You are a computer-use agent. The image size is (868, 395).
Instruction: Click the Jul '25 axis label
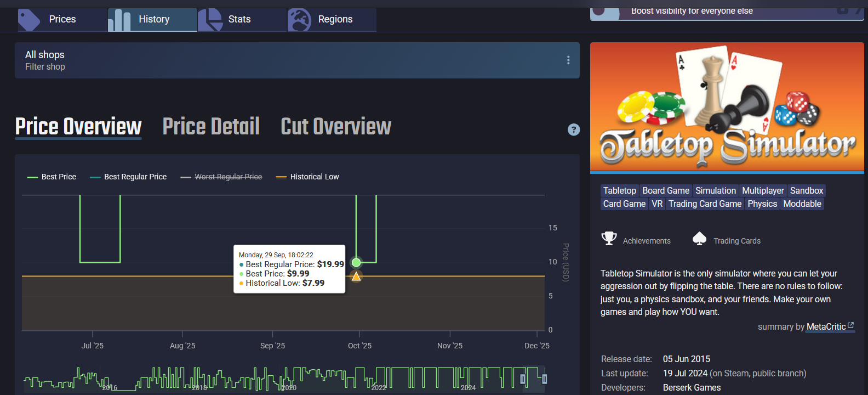click(92, 346)
